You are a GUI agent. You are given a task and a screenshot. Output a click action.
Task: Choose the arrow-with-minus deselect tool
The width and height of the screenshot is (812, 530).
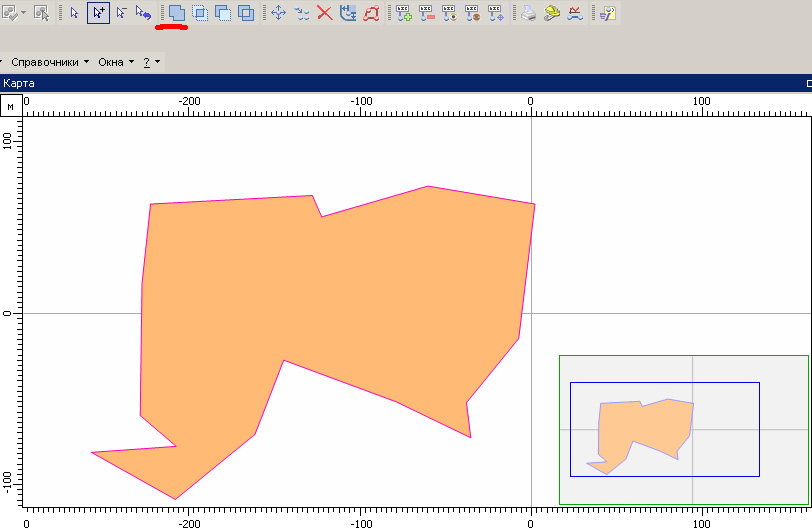pyautogui.click(x=121, y=13)
